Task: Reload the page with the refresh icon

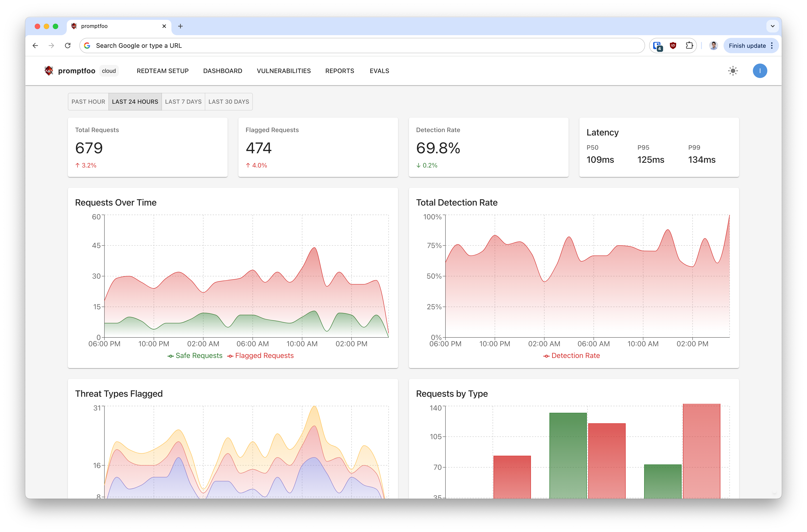Action: [x=67, y=46]
